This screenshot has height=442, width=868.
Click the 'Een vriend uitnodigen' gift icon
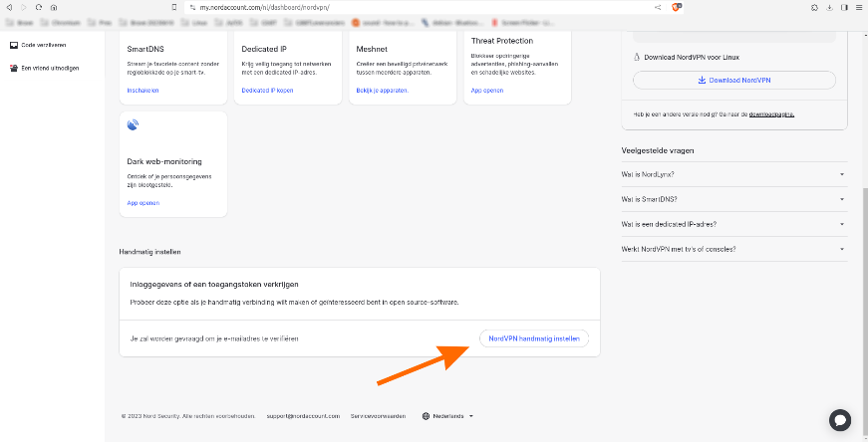coord(13,69)
